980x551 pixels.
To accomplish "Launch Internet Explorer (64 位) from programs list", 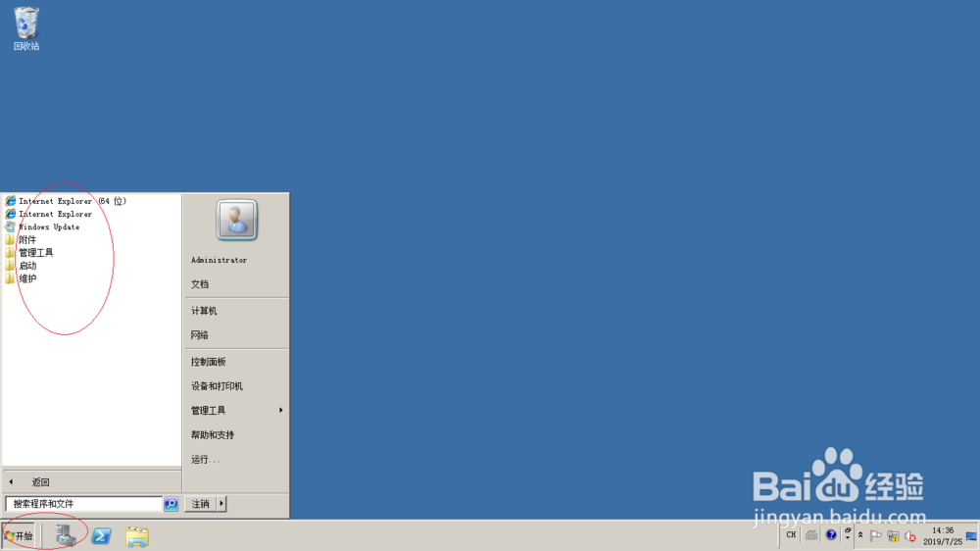I will click(x=66, y=201).
